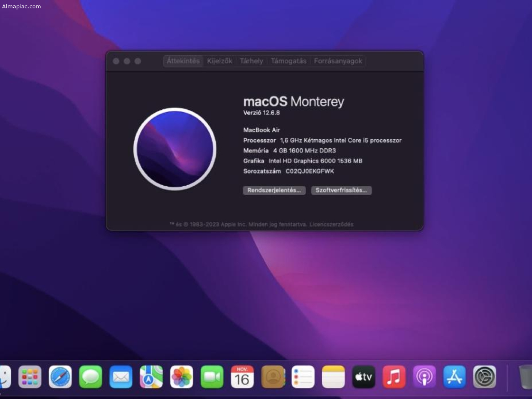Launch Safari from the dock
532x399 pixels.
(x=60, y=377)
